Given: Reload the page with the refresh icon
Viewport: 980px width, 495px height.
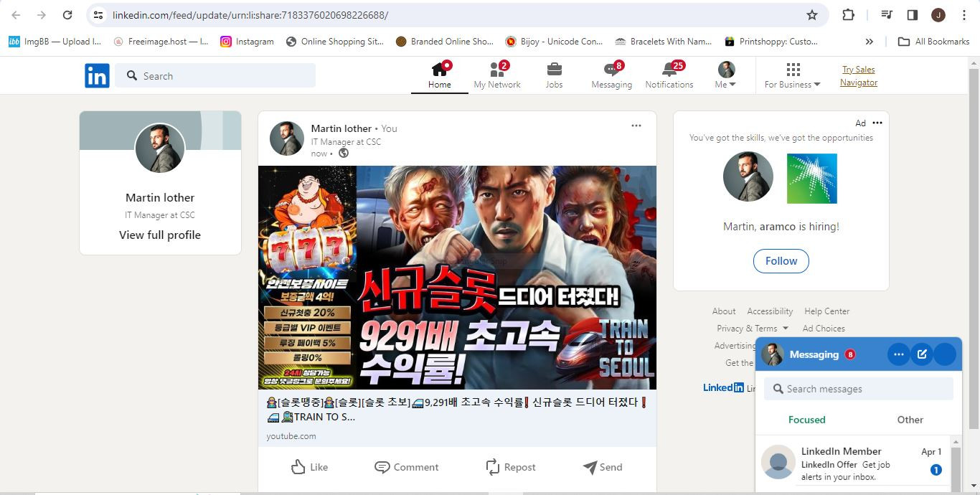Looking at the screenshot, I should pyautogui.click(x=67, y=15).
